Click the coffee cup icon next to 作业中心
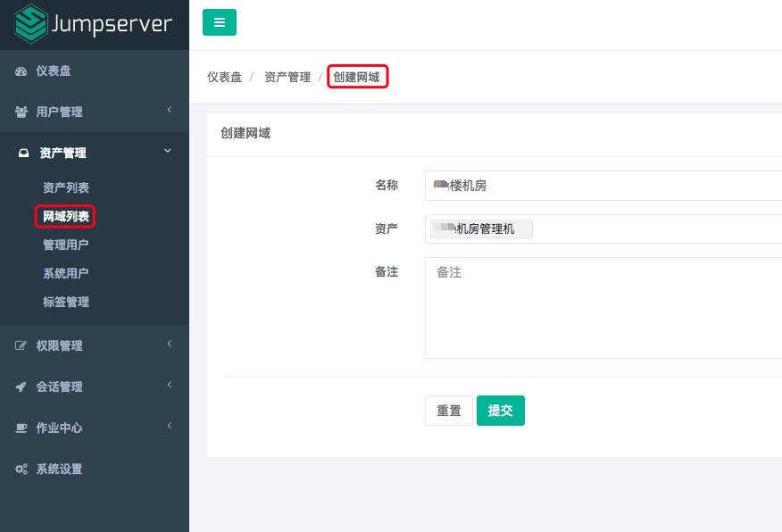Viewport: 782px width, 532px height. coord(21,428)
